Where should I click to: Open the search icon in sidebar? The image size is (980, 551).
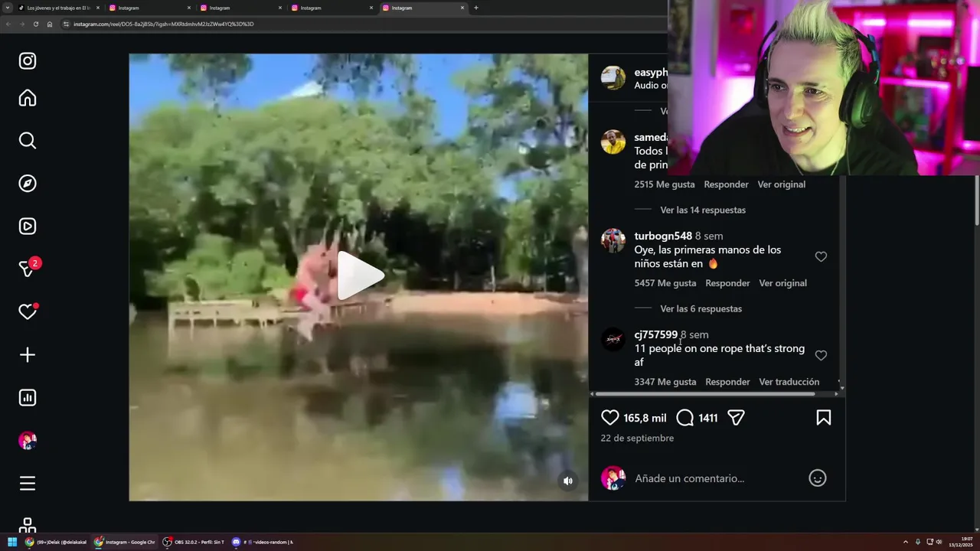(28, 140)
